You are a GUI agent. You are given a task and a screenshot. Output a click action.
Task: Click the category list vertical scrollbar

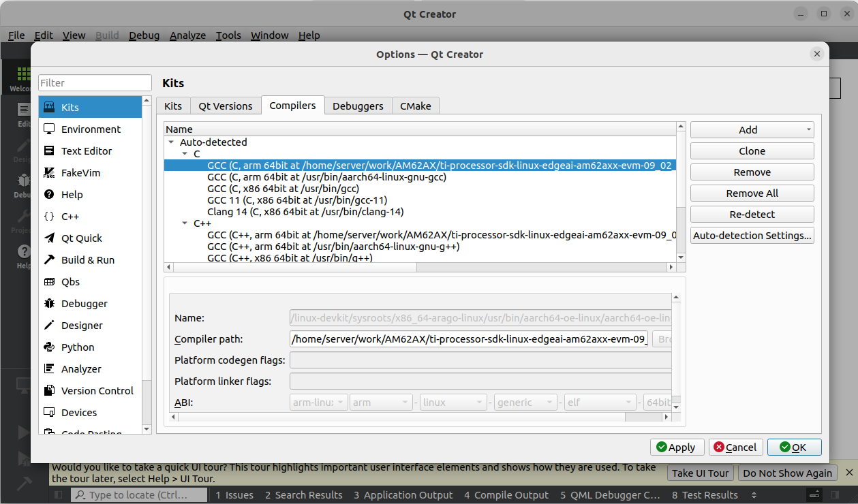pyautogui.click(x=147, y=266)
